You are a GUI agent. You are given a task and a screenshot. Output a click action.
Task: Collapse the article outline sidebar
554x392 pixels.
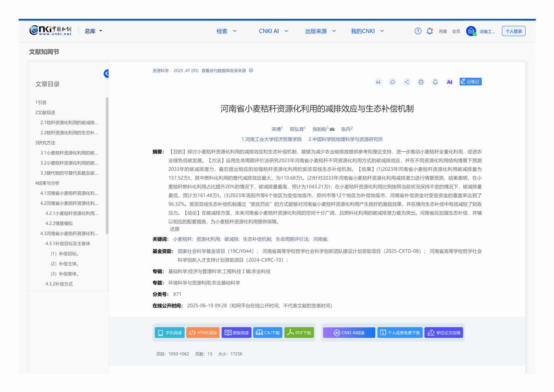point(106,74)
